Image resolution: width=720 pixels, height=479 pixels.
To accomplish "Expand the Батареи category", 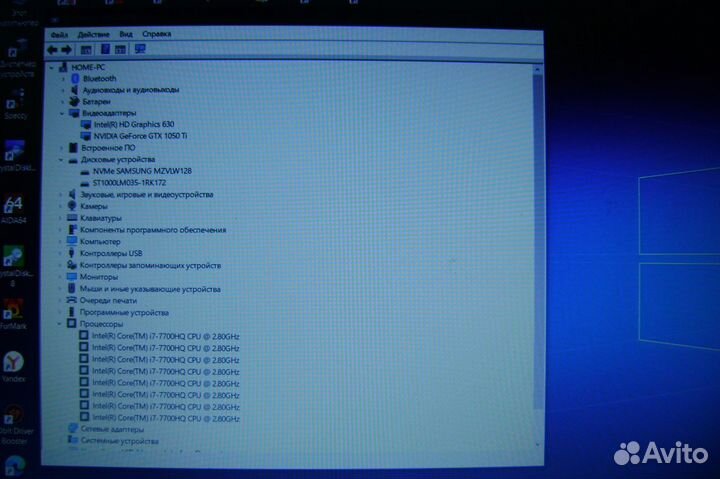I will 62,101.
